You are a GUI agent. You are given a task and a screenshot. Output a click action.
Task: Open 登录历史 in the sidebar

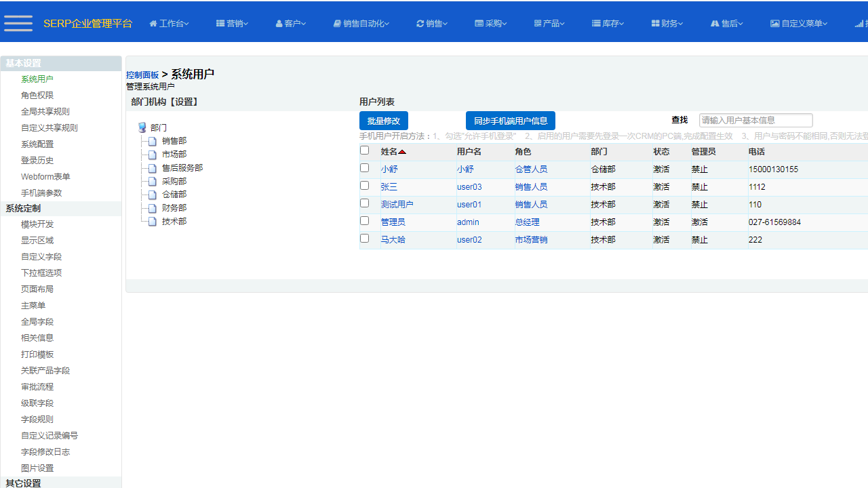[x=37, y=160]
